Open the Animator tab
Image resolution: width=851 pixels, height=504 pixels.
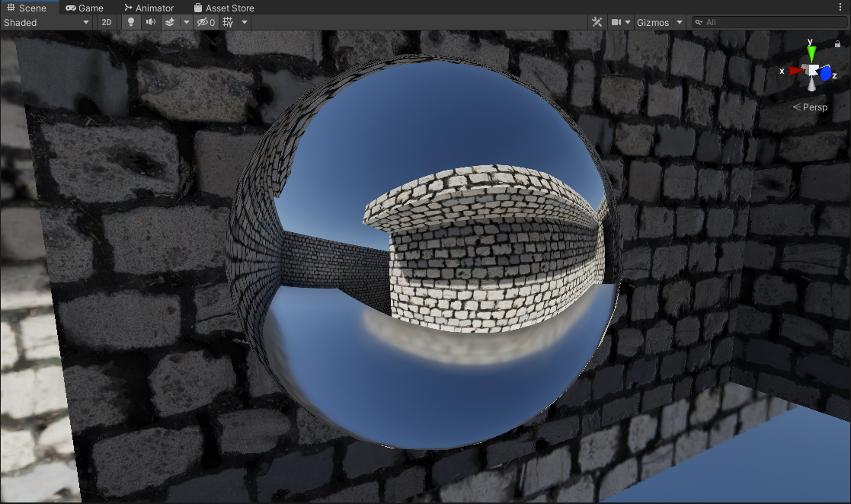point(149,8)
